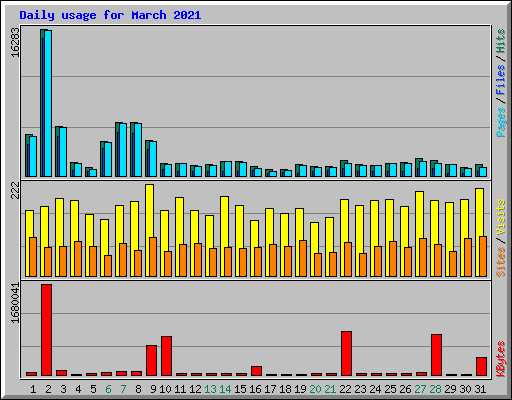The height and width of the screenshot is (400, 512).
Task: Click x-axis label for day 10
Action: (x=165, y=389)
